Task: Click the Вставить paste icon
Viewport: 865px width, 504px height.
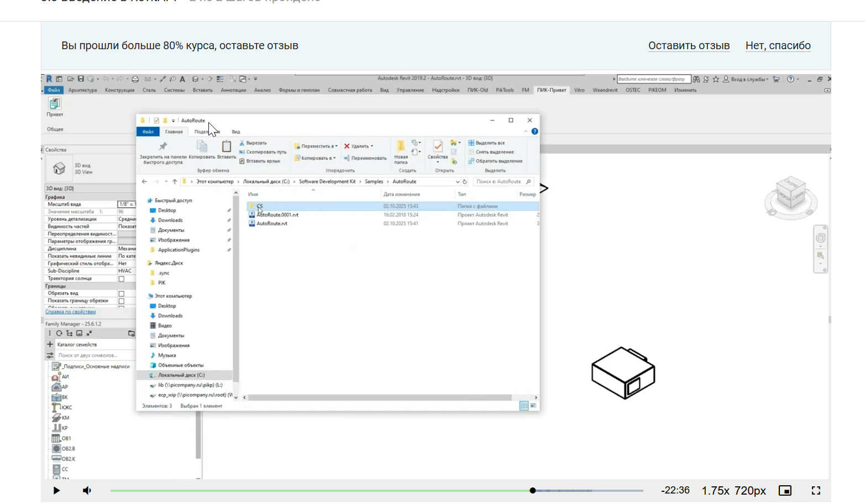Action: click(227, 147)
